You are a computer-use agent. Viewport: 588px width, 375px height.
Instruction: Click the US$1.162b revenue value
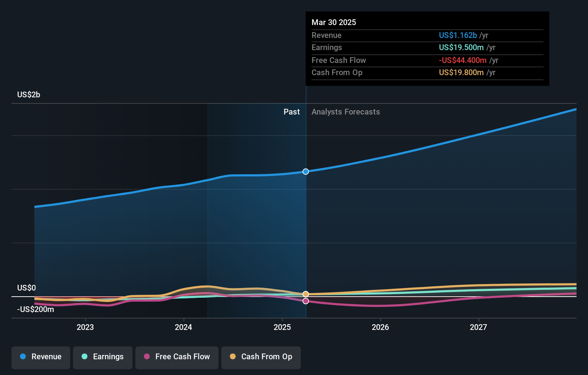[458, 35]
